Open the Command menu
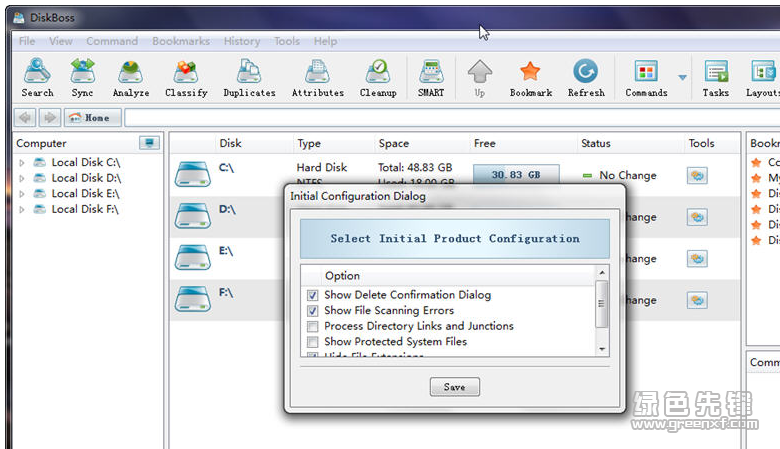The image size is (780, 449). [112, 41]
